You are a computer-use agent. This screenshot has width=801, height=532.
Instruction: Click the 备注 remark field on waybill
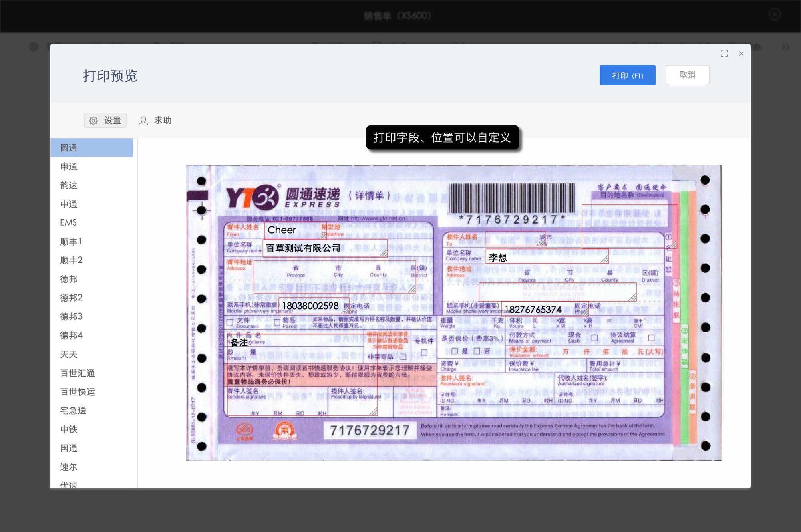302,375
